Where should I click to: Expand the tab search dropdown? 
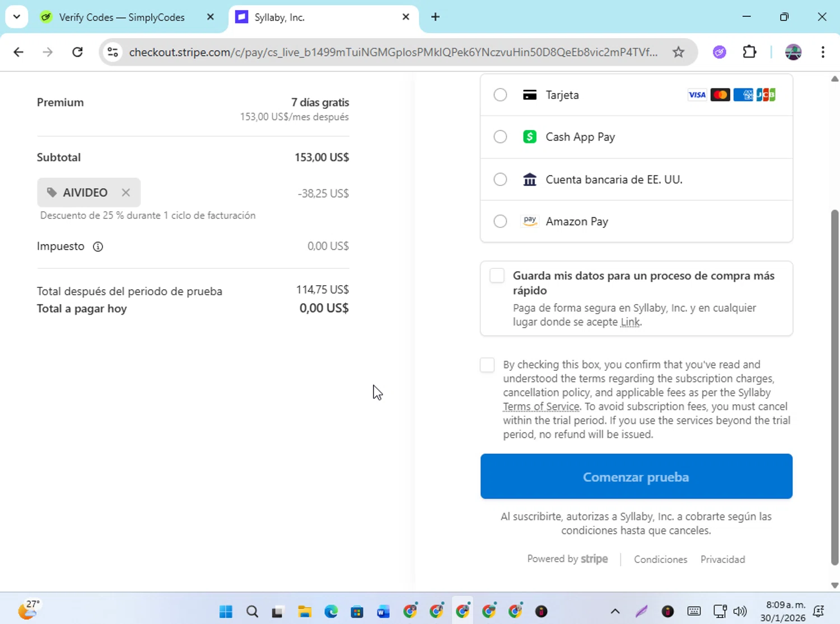coord(17,17)
